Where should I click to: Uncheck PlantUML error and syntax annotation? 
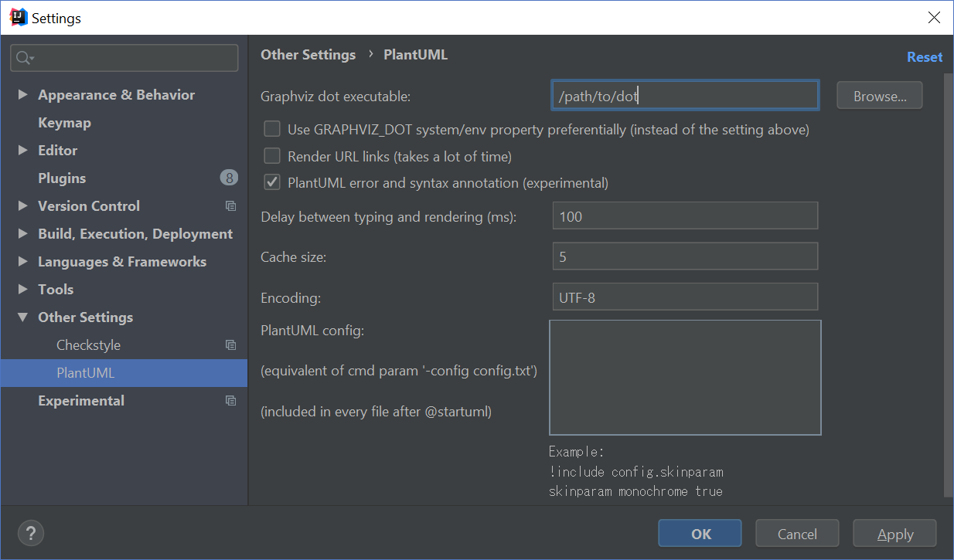click(x=272, y=183)
